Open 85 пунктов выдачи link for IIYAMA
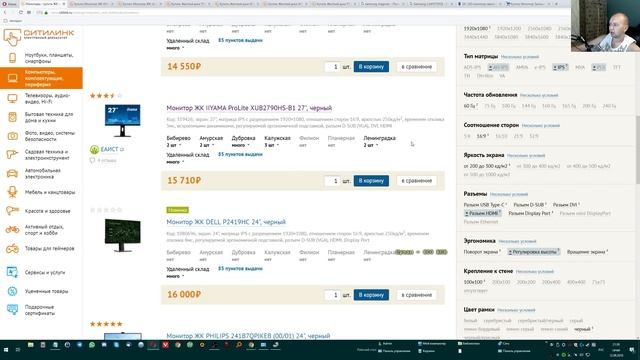The width and height of the screenshot is (640, 360). [240, 154]
